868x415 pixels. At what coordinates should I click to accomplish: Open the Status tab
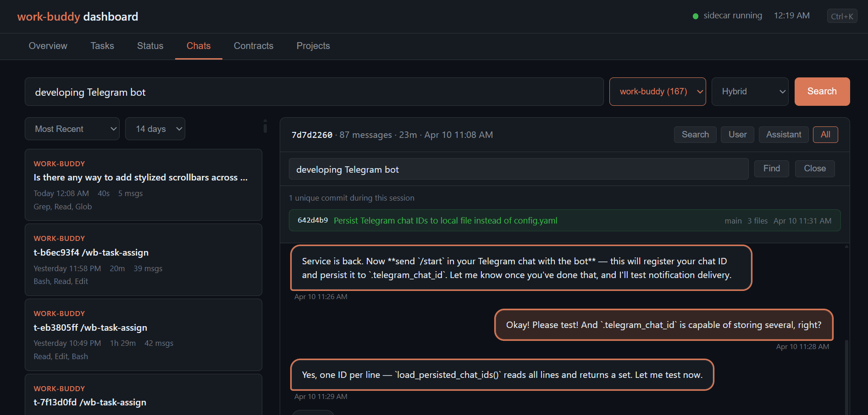point(150,46)
